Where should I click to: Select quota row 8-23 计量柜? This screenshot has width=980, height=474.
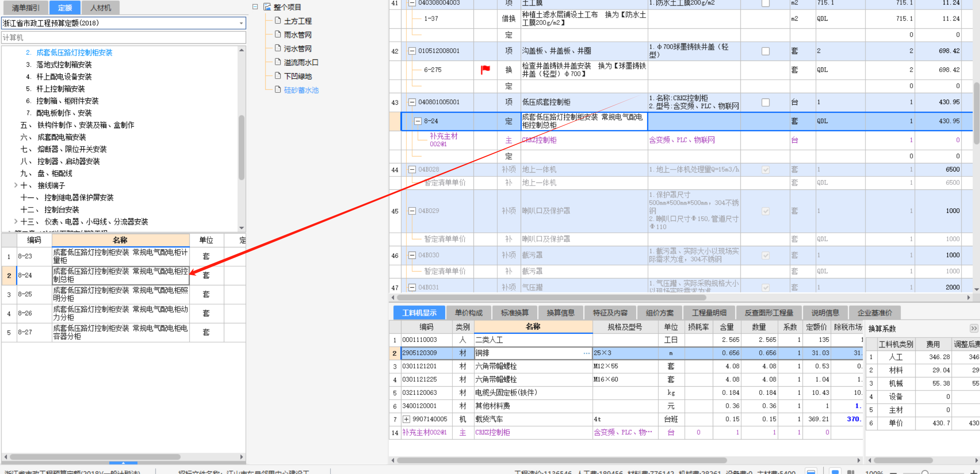(x=123, y=256)
